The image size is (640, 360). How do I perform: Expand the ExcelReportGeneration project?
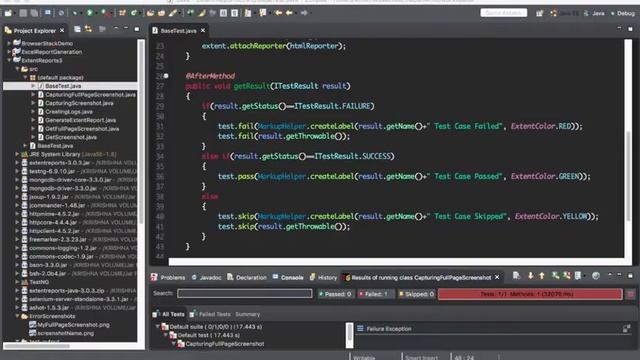pos(9,52)
